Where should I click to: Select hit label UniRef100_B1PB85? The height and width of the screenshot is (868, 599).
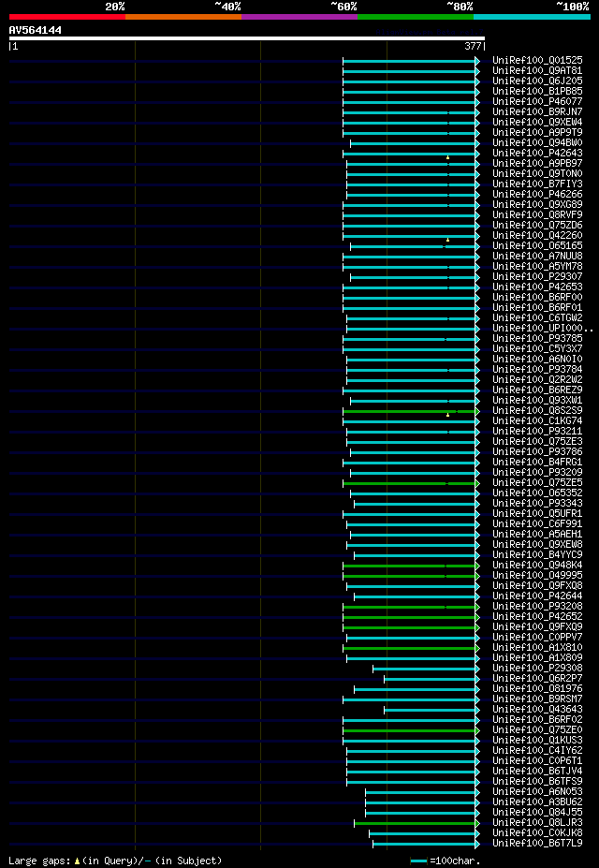tap(537, 92)
